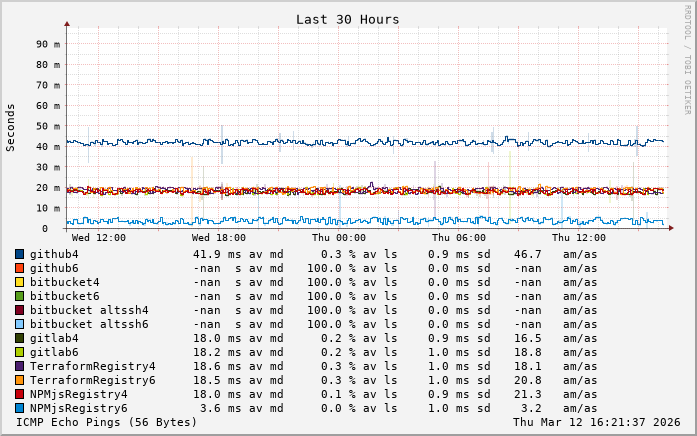Select the 'Thu 12:00' x-axis time label
Screen dimensions: 697x436
point(578,238)
